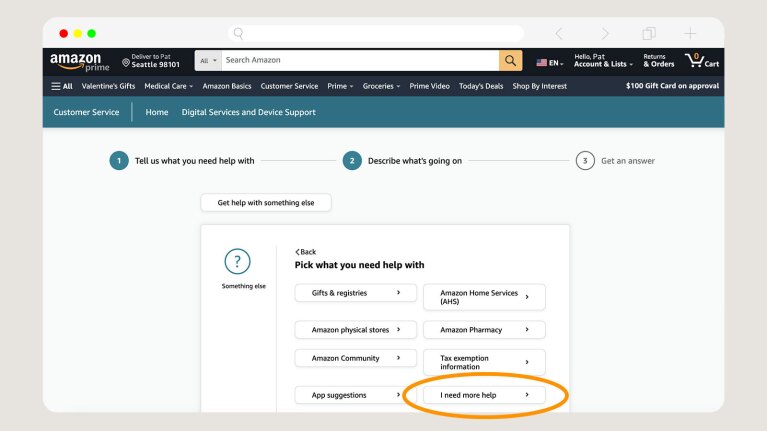Open Account & Lists dropdown
This screenshot has width=767, height=431.
[603, 61]
